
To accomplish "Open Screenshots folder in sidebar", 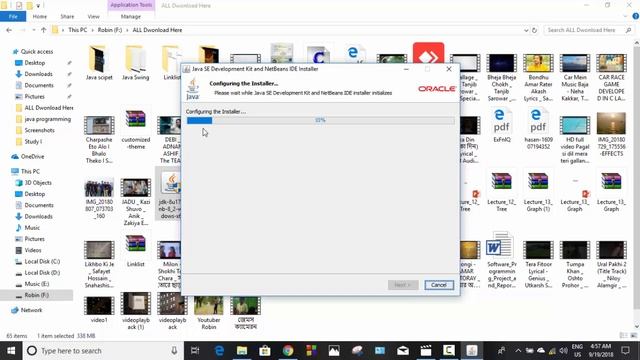I will (x=39, y=130).
